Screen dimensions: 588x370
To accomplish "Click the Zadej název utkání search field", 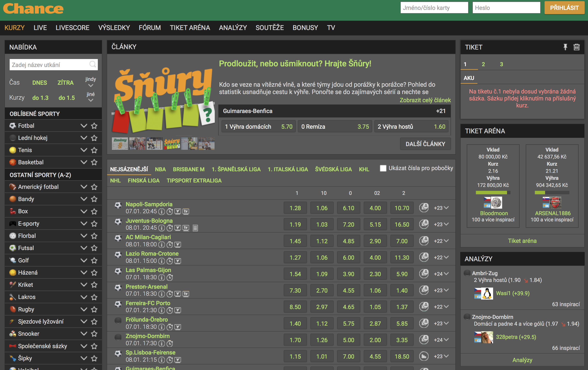I will pos(54,64).
